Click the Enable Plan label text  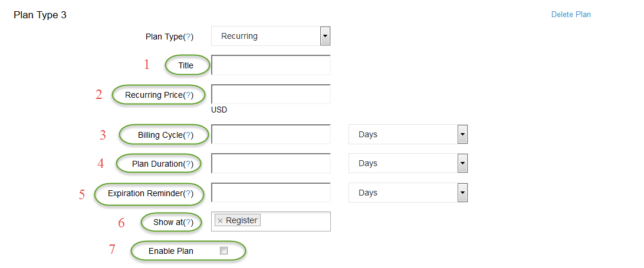coord(171,251)
